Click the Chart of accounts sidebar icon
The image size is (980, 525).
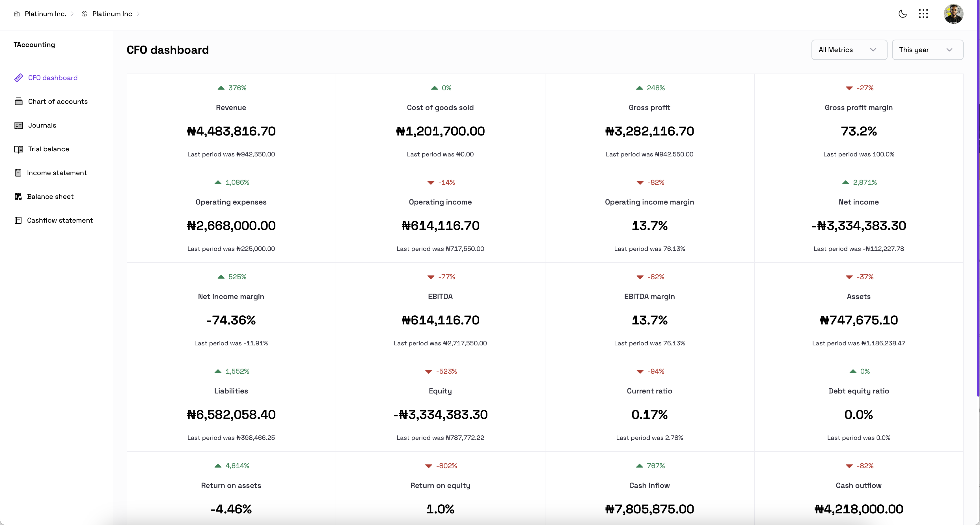(18, 102)
